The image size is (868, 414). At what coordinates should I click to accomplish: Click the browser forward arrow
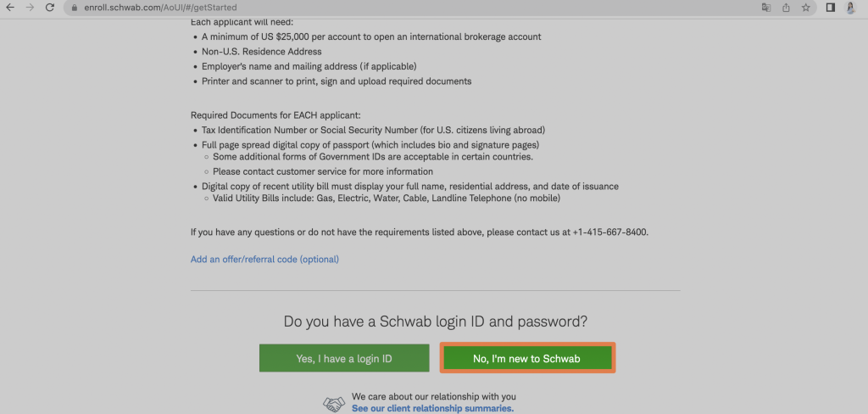30,8
